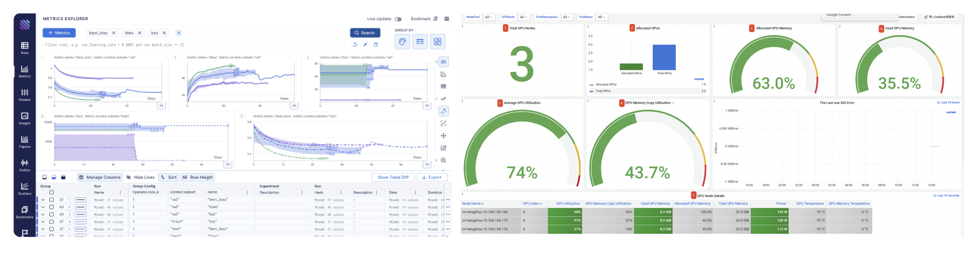This screenshot has height=255, width=980.
Task: Open GPU Memory Copy Utilization panel menu
Action: [x=673, y=103]
